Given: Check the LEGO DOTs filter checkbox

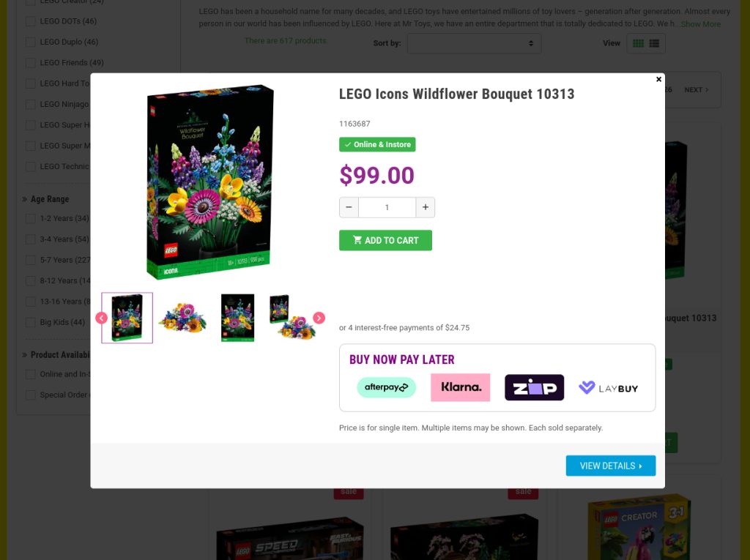Looking at the screenshot, I should (31, 21).
